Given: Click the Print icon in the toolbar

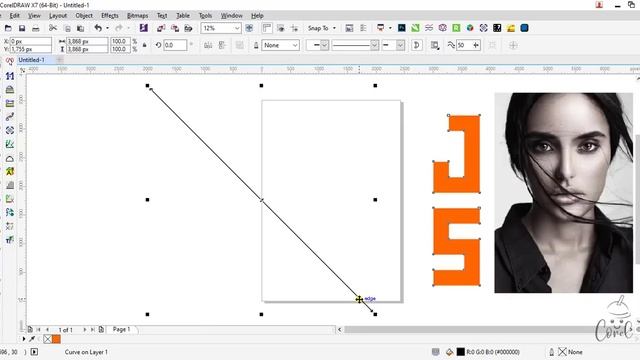Looking at the screenshot, I should 36,28.
